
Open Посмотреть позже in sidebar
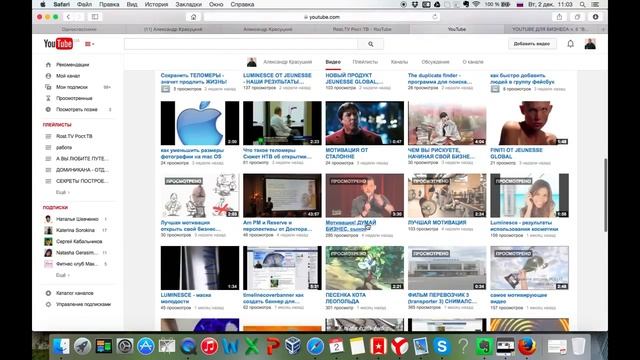coord(76,109)
